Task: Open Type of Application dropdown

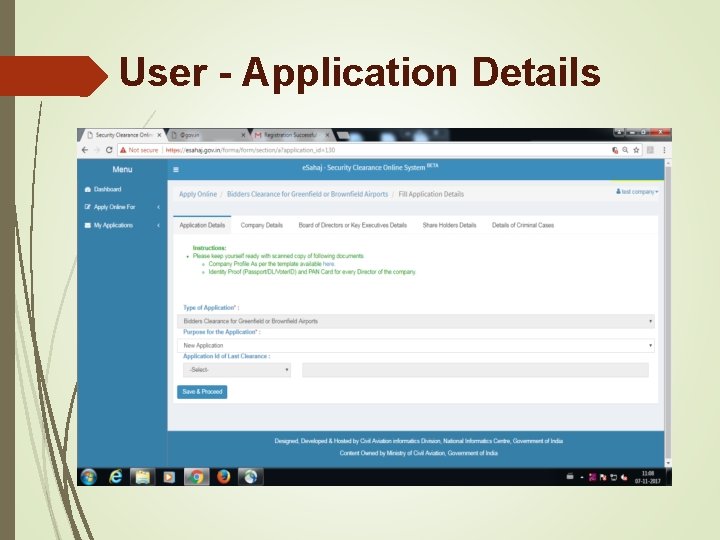Action: pyautogui.click(x=416, y=321)
